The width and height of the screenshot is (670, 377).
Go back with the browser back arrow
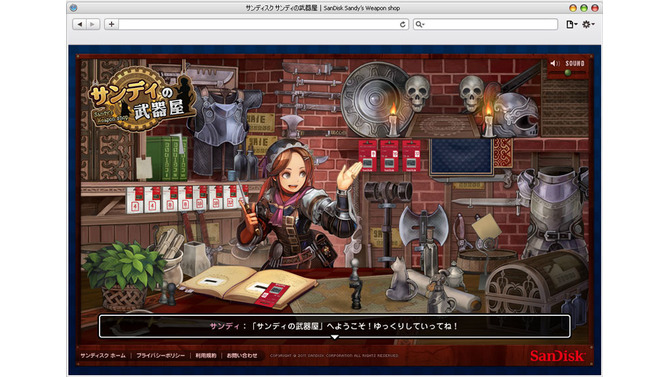point(79,24)
